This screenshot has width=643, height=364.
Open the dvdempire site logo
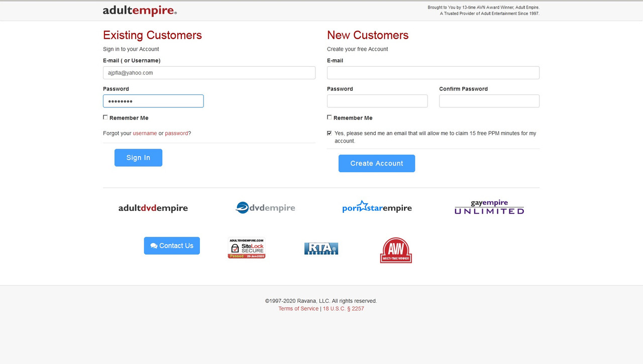click(265, 207)
